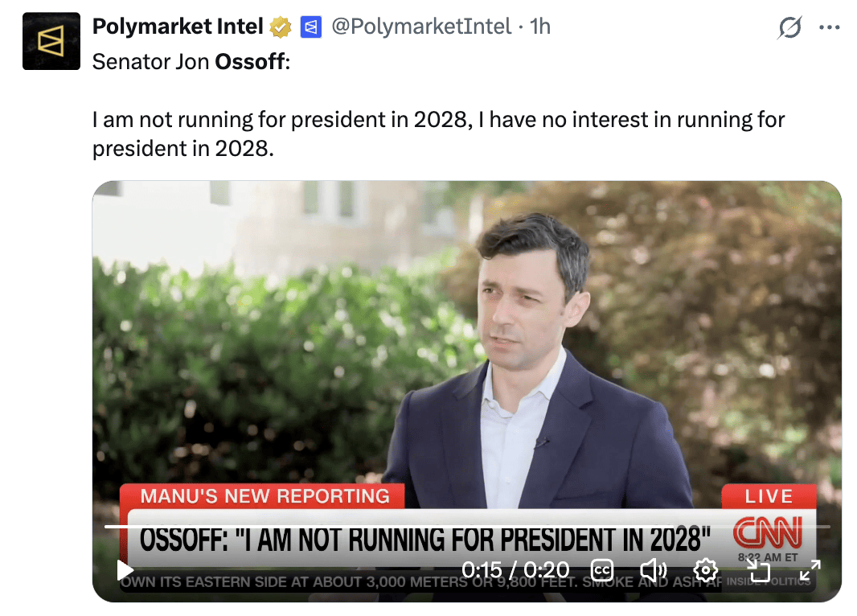The image size is (857, 616).
Task: Click the quote text about 2028
Action: click(x=438, y=134)
